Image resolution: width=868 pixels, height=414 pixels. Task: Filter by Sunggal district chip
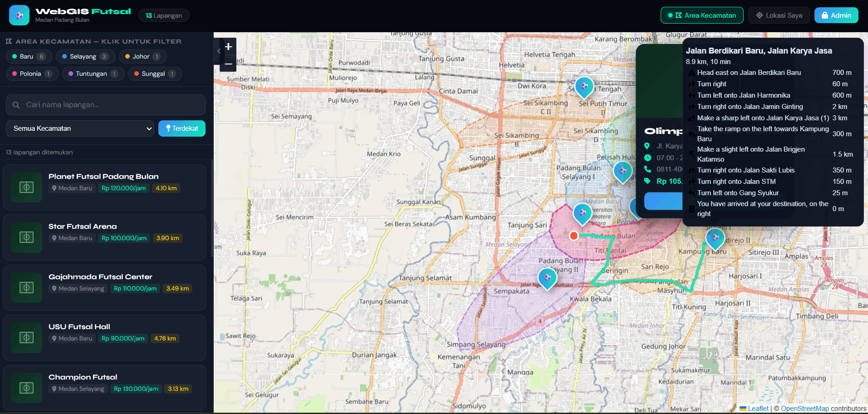(x=155, y=74)
